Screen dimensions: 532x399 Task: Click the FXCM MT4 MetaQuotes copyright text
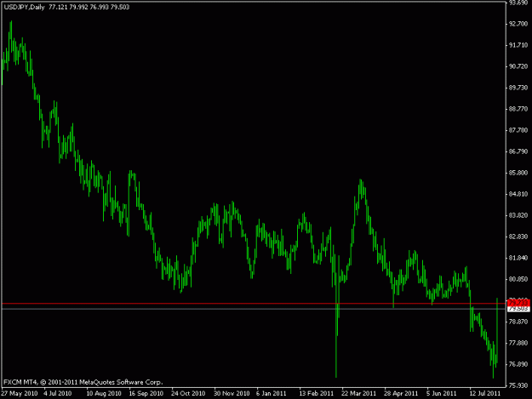pyautogui.click(x=83, y=382)
